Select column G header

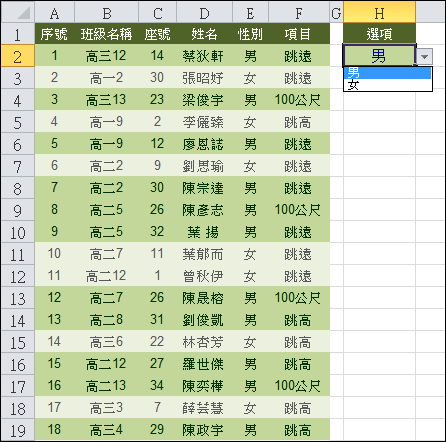pos(336,13)
